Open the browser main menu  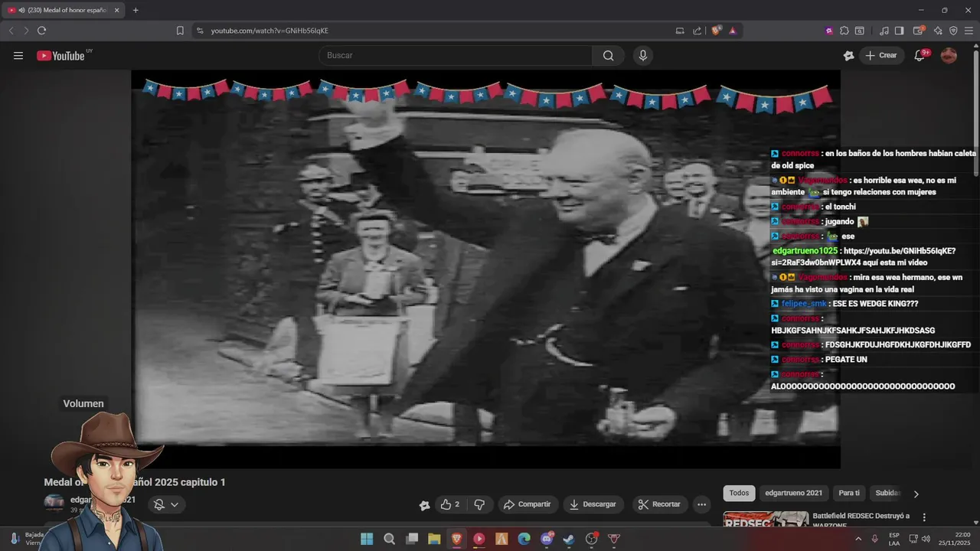(969, 31)
